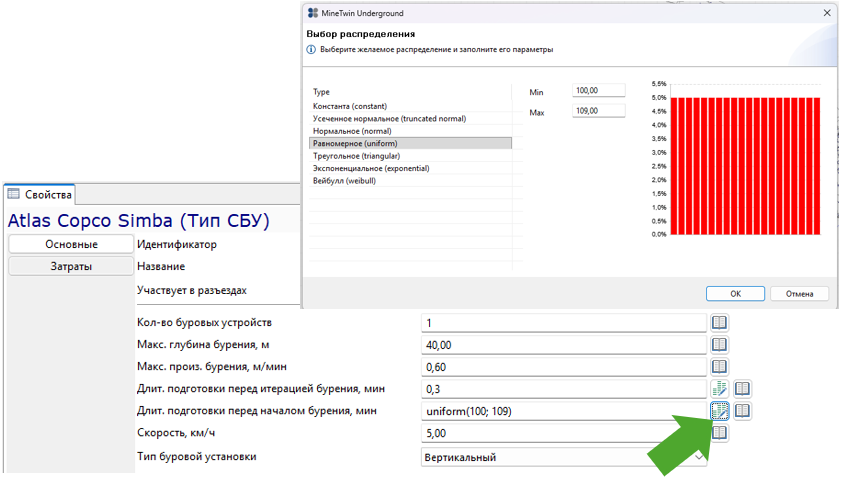
Task: Switch to the Основные tab
Action: pyautogui.click(x=71, y=244)
